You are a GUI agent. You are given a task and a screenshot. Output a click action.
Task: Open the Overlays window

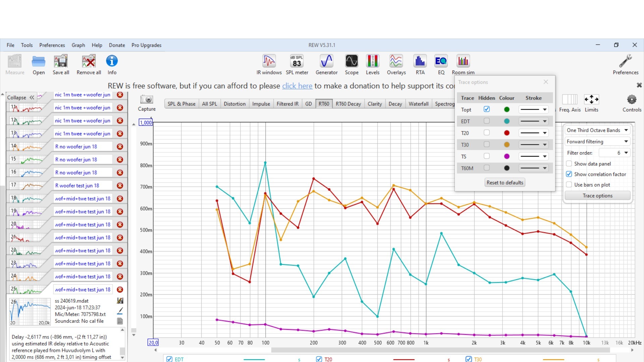coord(396,65)
